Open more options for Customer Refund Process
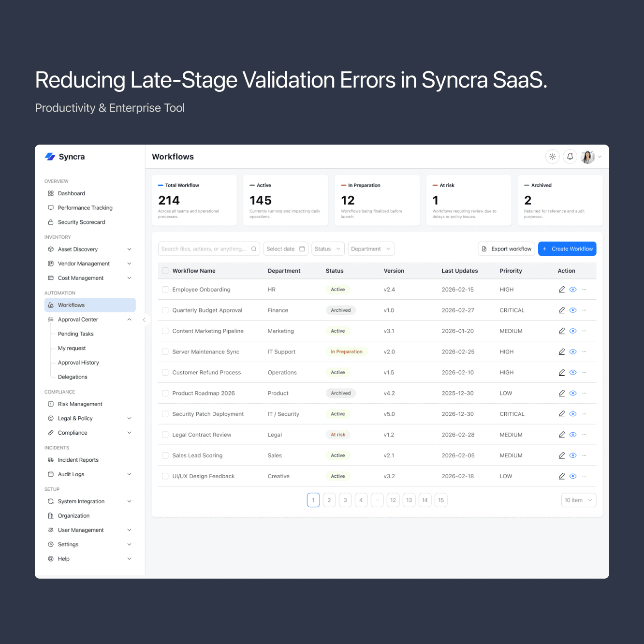This screenshot has height=644, width=644. (584, 373)
